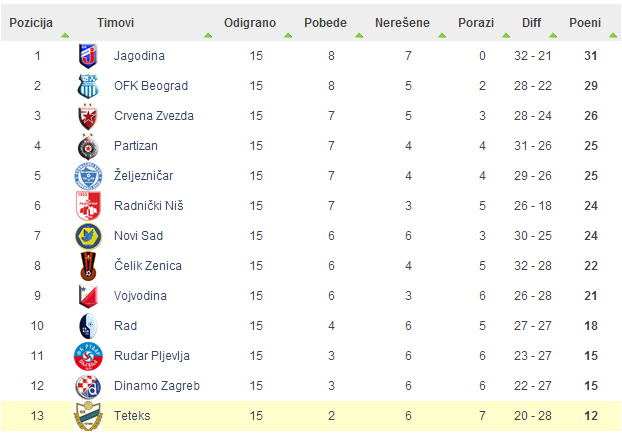This screenshot has height=436, width=622.
Task: Click the Jagodina club crest
Action: 88,56
